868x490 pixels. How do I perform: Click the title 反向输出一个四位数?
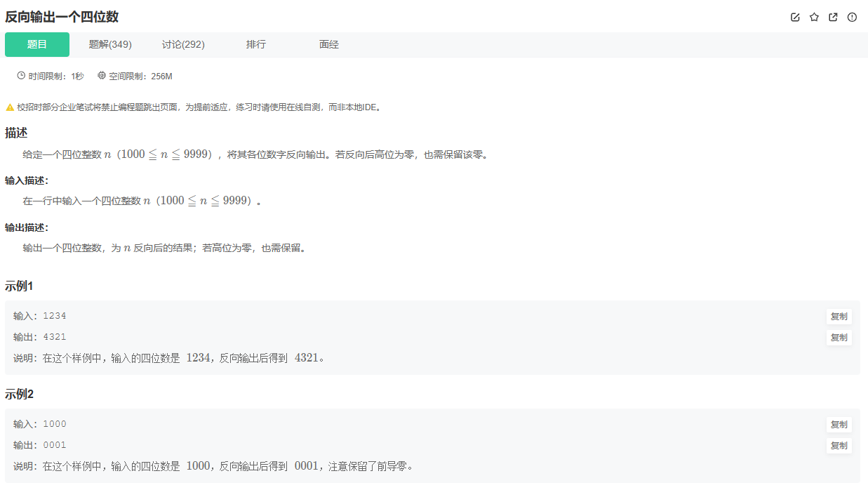[x=62, y=18]
